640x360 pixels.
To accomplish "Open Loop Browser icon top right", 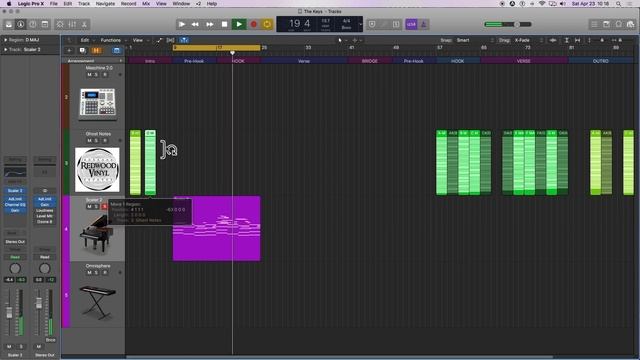I will point(619,24).
